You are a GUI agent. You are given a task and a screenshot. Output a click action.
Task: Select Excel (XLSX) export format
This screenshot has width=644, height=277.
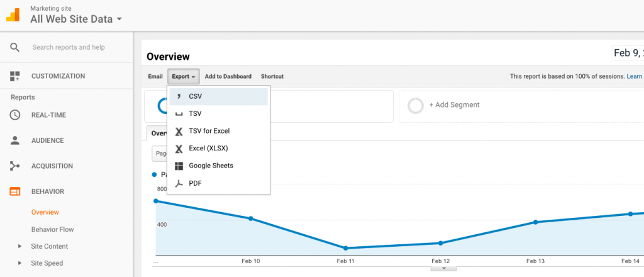click(x=208, y=149)
